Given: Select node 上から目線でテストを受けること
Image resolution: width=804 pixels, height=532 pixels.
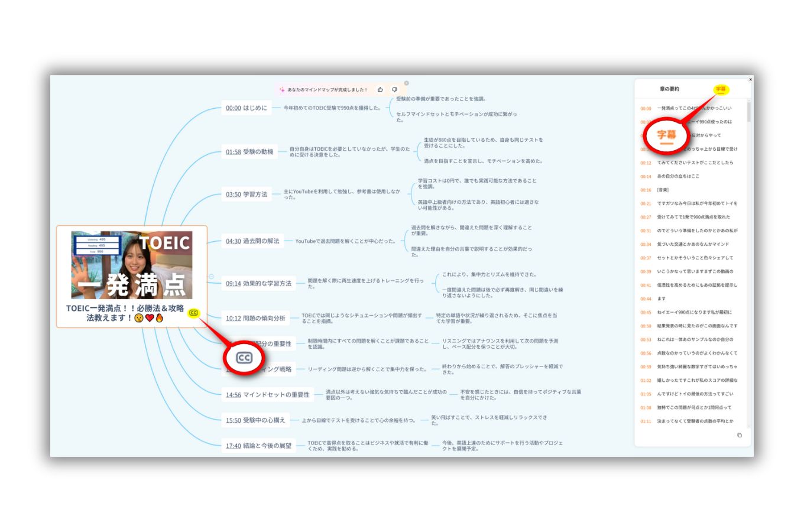Looking at the screenshot, I should [x=358, y=420].
